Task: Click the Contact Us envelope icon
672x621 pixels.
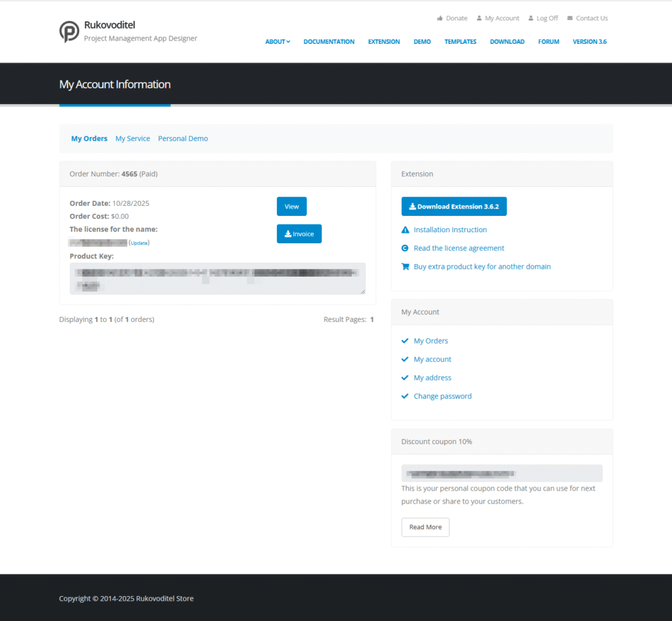Action: click(570, 18)
